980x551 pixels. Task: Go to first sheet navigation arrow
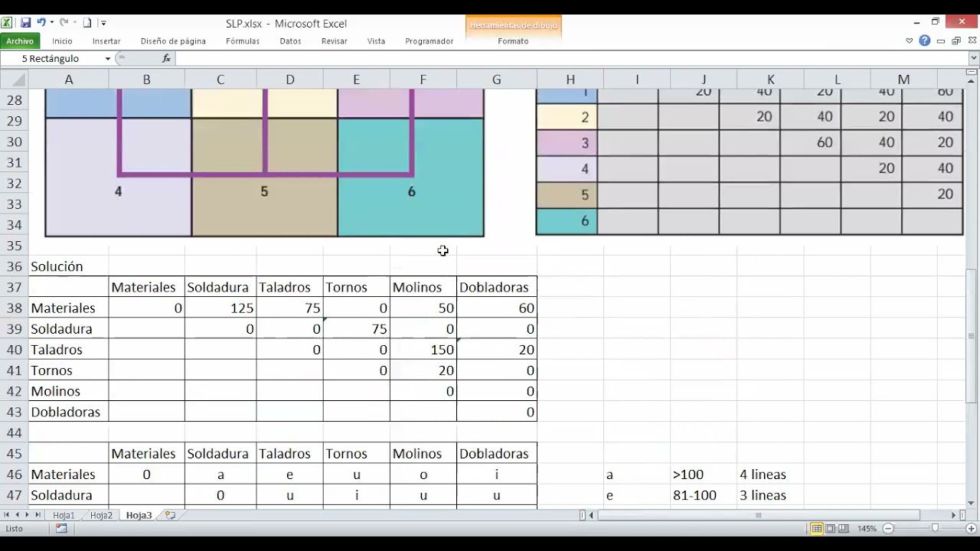coord(8,516)
